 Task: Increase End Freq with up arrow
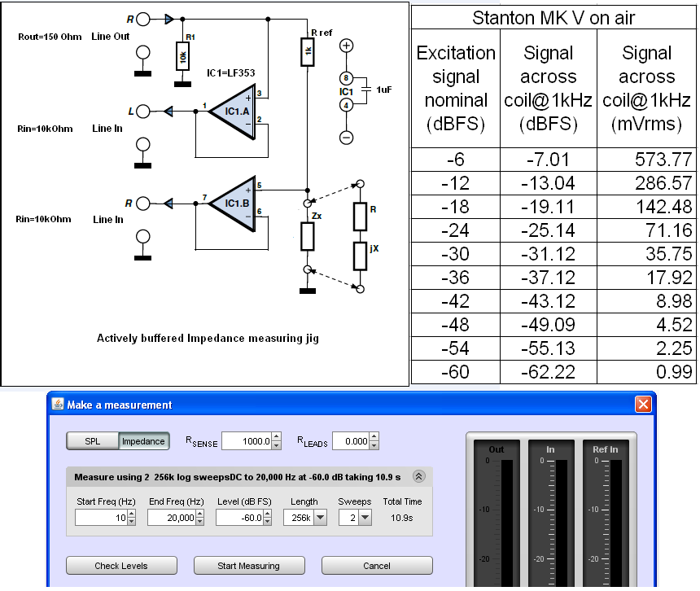[x=200, y=514]
